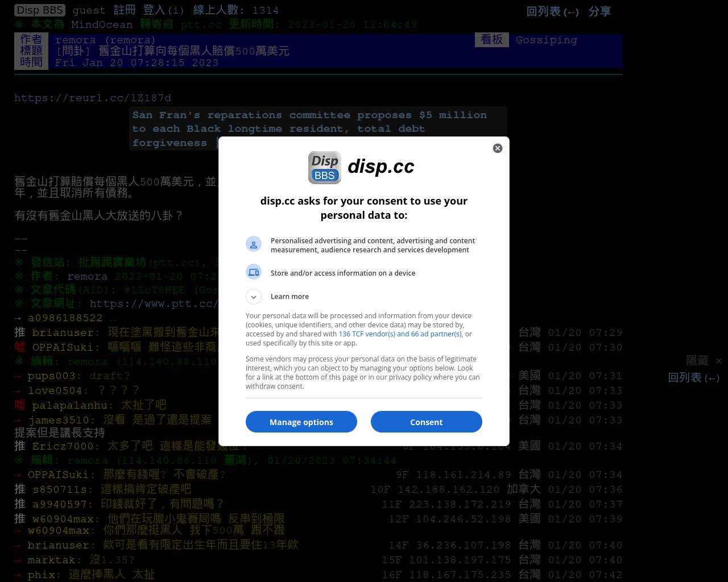728x582 pixels.
Task: Open the ptt.cc source link
Action: click(x=201, y=24)
